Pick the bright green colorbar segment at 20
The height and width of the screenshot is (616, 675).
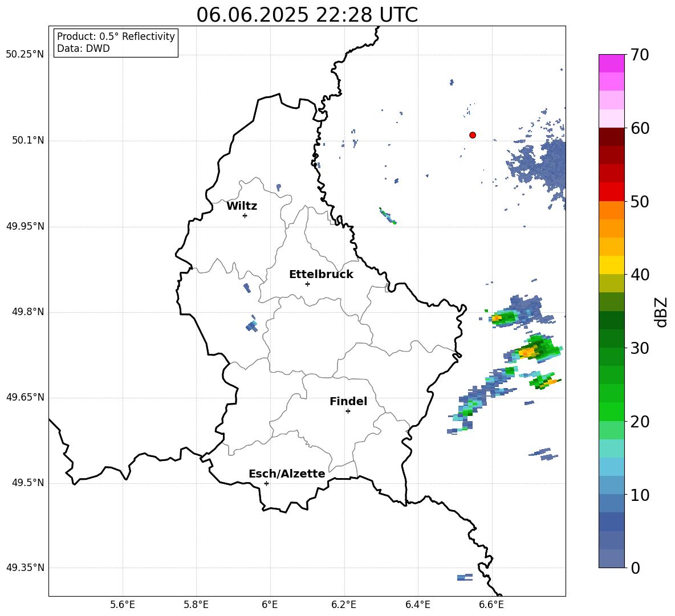(612, 411)
